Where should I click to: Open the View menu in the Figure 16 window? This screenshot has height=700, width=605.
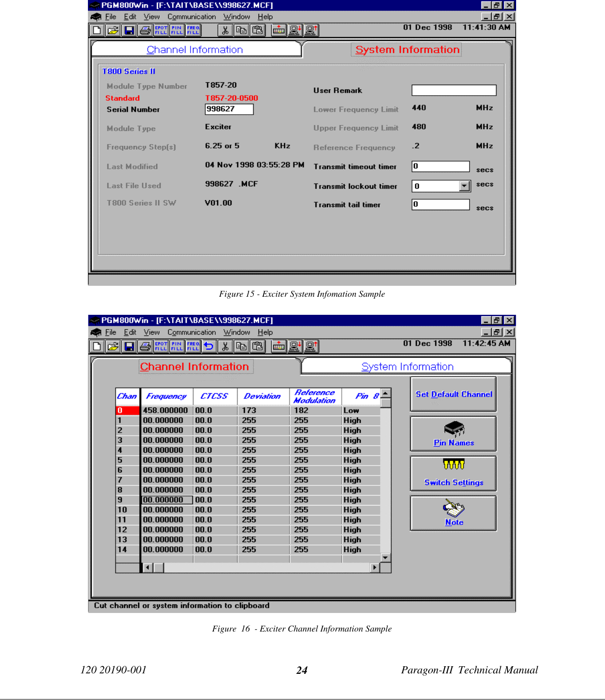pos(152,332)
